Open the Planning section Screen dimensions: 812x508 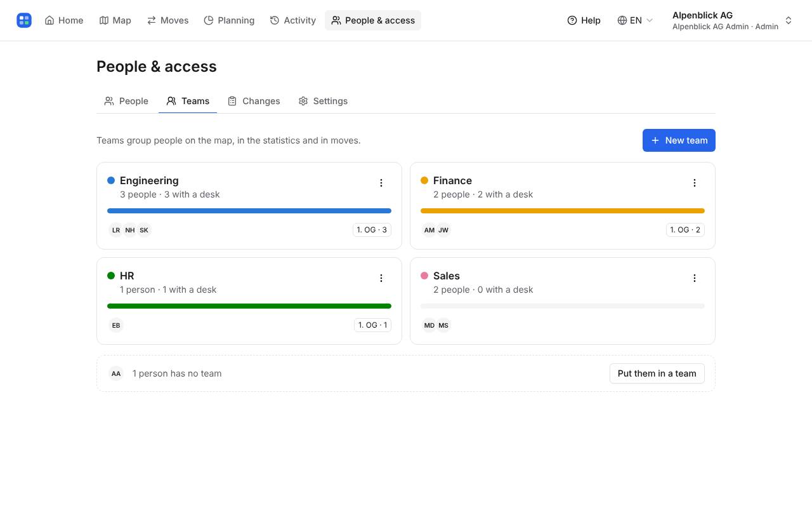[x=229, y=20]
